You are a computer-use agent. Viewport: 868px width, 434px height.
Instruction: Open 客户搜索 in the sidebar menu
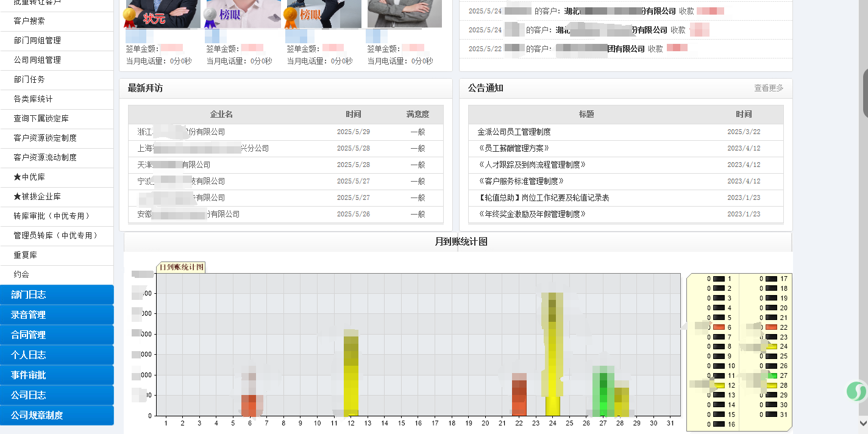point(29,21)
